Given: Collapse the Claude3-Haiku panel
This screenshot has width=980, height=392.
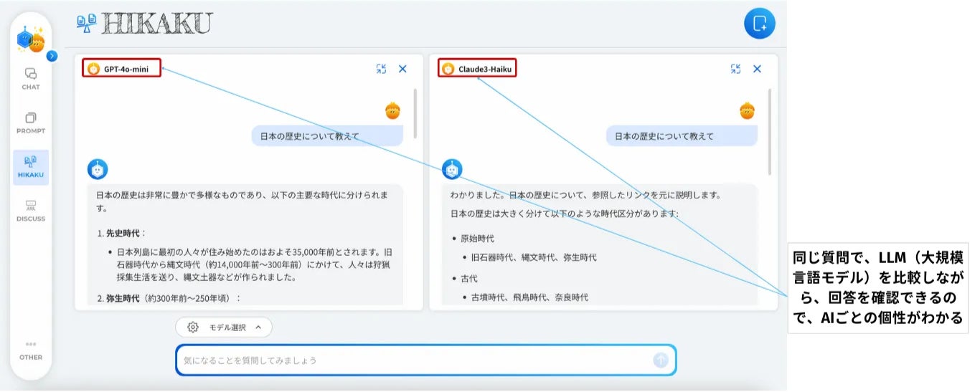Looking at the screenshot, I should click(x=735, y=69).
